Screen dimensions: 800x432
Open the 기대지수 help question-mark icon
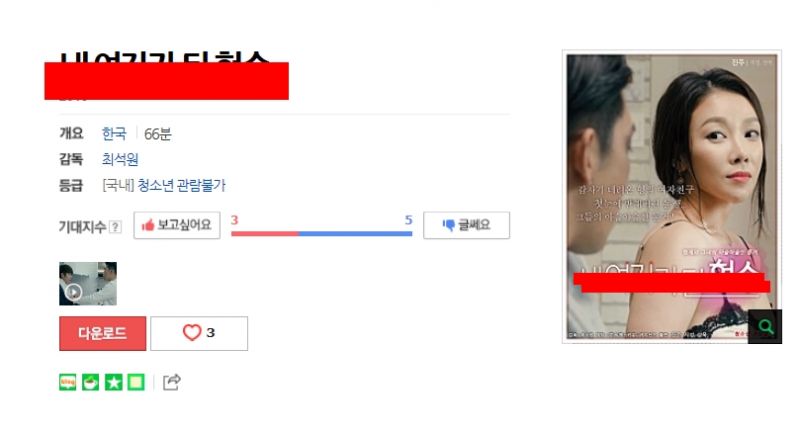coord(116,226)
